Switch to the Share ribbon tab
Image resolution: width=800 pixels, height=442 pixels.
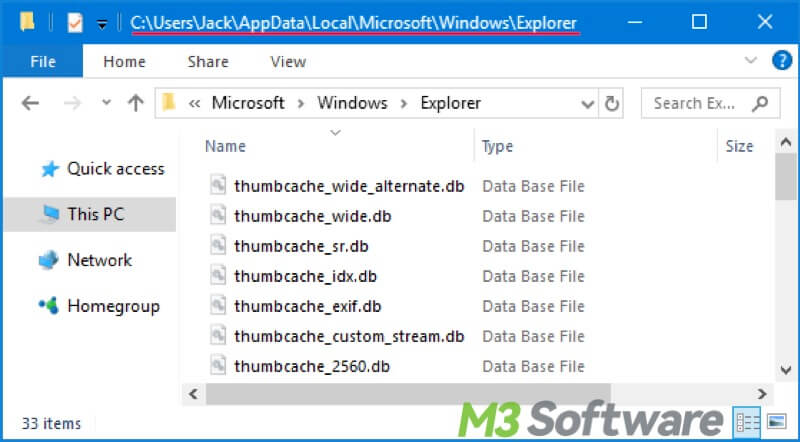pyautogui.click(x=208, y=61)
